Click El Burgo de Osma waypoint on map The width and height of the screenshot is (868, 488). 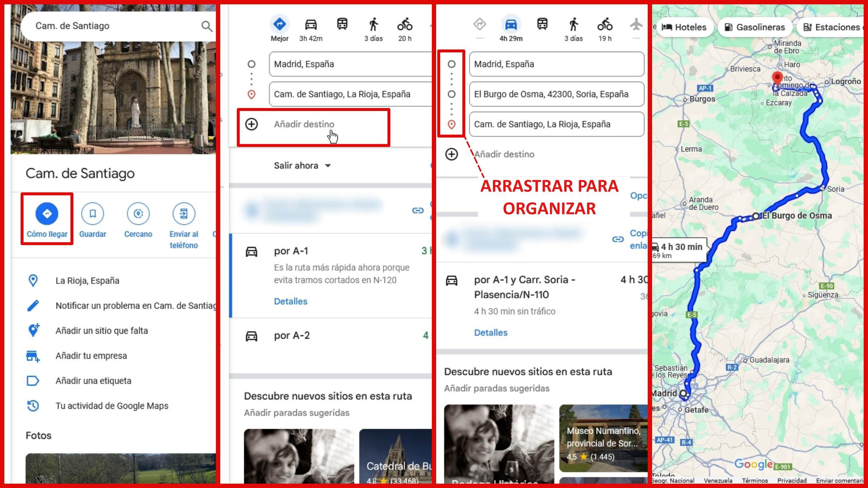coord(756,216)
